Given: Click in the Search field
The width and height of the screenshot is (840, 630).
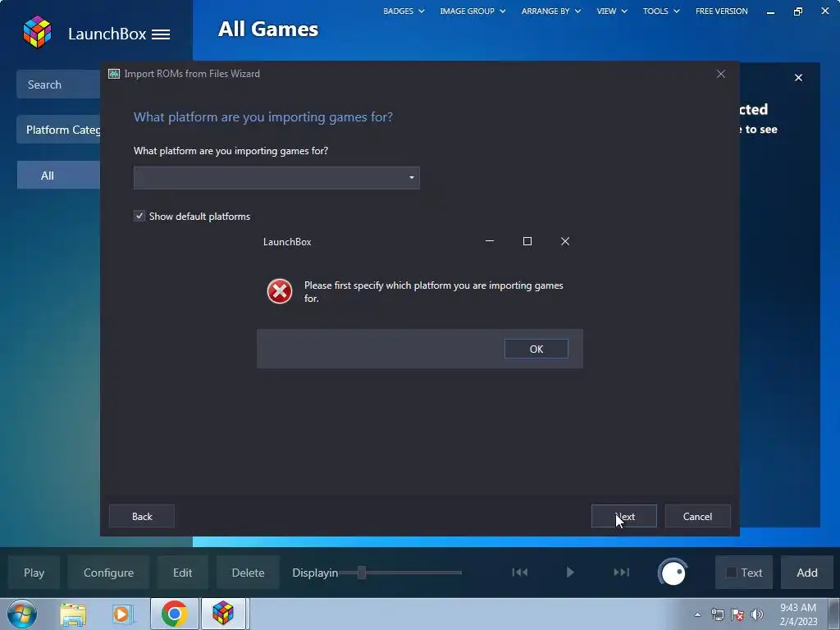Looking at the screenshot, I should 58,84.
